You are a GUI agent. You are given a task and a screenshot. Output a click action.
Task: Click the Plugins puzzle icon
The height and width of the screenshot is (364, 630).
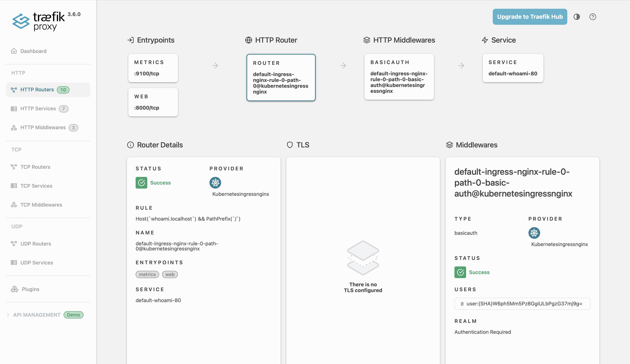15,289
